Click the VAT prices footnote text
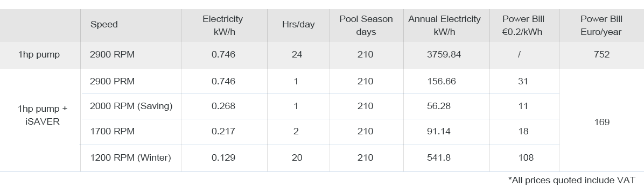This screenshot has width=644, height=194. [x=572, y=180]
